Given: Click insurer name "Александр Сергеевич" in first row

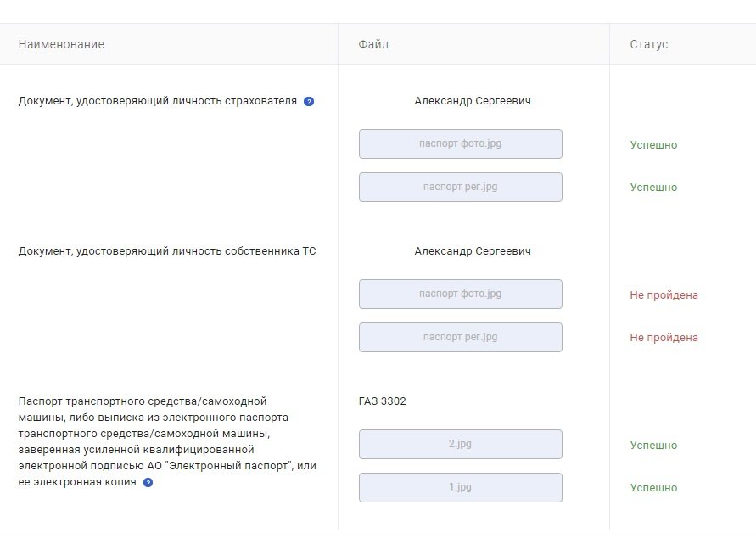Looking at the screenshot, I should pyautogui.click(x=473, y=101).
